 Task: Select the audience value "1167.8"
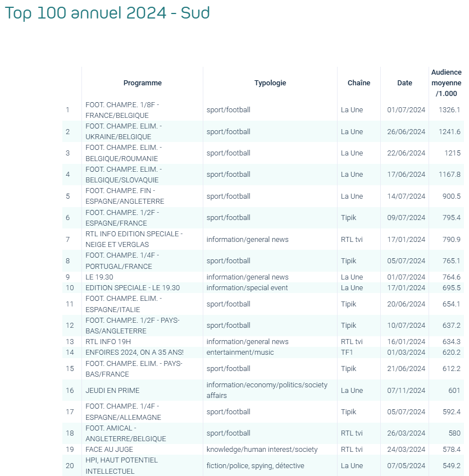coord(449,175)
